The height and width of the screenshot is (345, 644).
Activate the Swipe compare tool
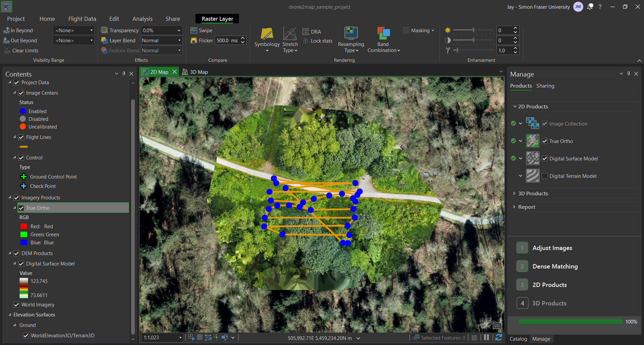click(202, 31)
